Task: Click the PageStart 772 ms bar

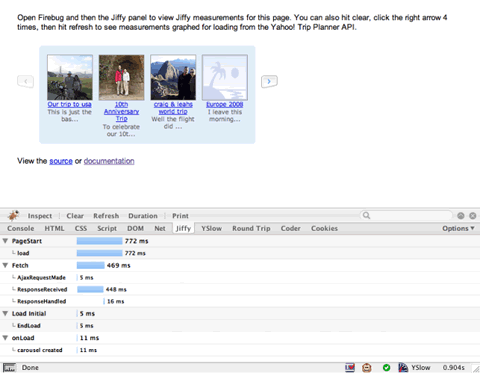Action: click(x=99, y=241)
